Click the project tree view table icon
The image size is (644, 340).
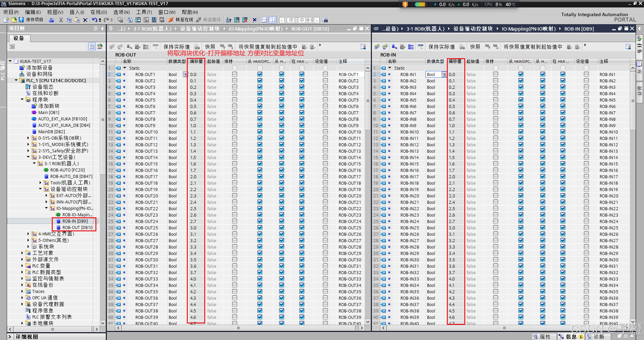(92, 46)
